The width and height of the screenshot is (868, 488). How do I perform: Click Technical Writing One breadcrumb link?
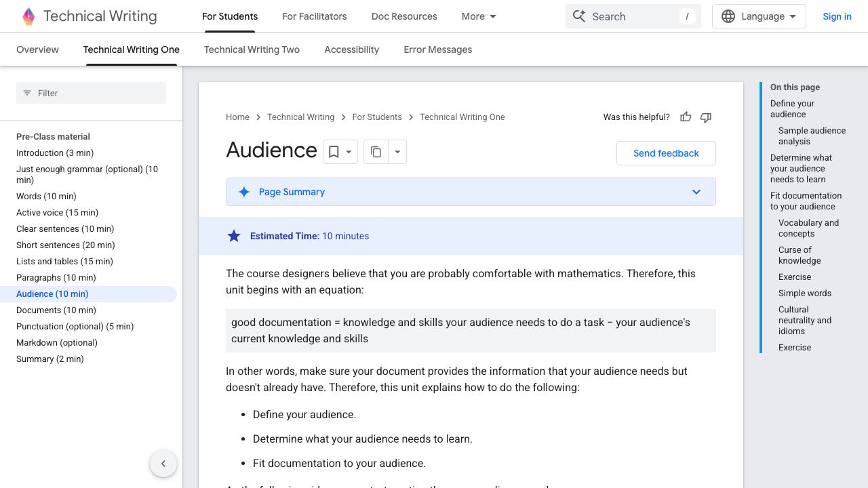pyautogui.click(x=462, y=117)
